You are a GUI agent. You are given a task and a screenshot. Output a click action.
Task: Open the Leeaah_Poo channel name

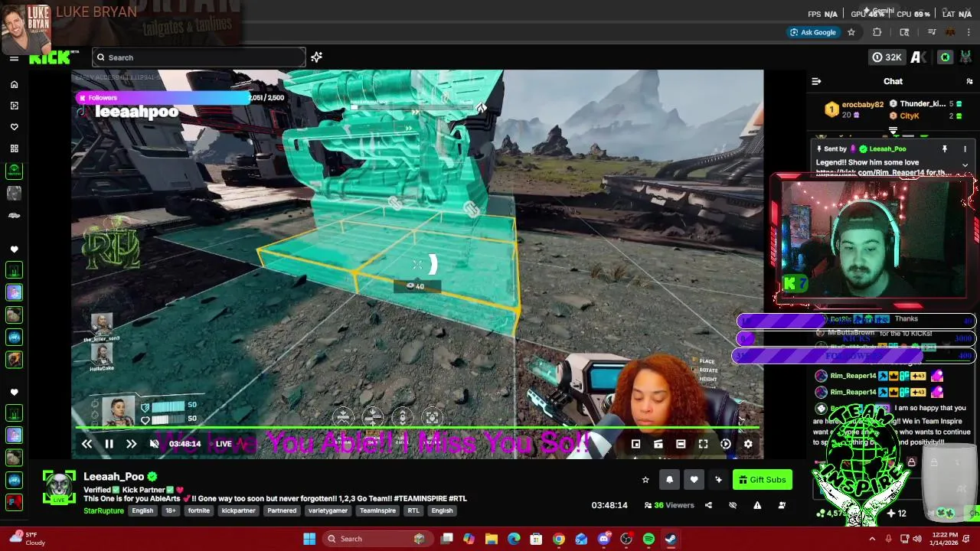click(x=113, y=477)
